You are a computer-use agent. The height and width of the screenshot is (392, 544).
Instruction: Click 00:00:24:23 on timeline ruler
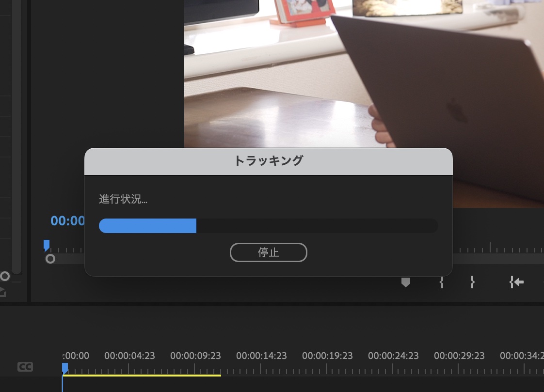point(393,356)
